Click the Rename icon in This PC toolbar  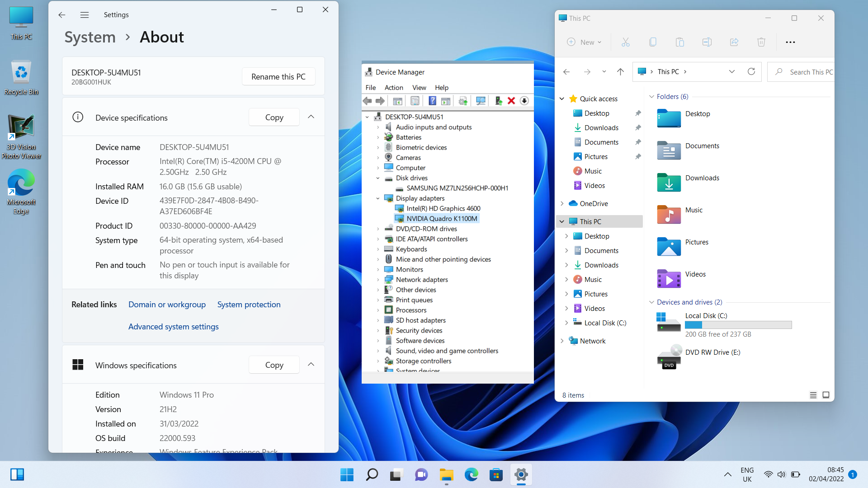click(707, 42)
